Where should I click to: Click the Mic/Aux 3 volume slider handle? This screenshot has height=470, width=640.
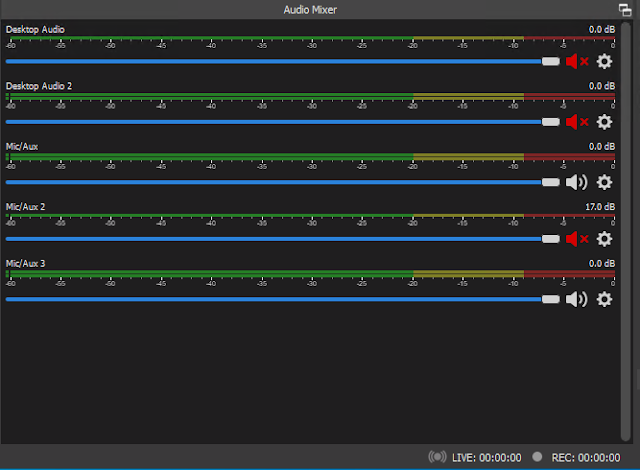tap(551, 299)
